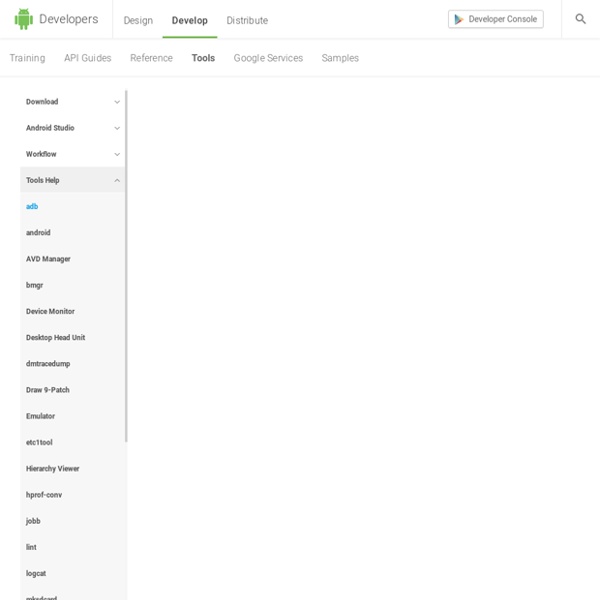
Task: Click the Android Studio sidebar heading
Action: pos(50,128)
